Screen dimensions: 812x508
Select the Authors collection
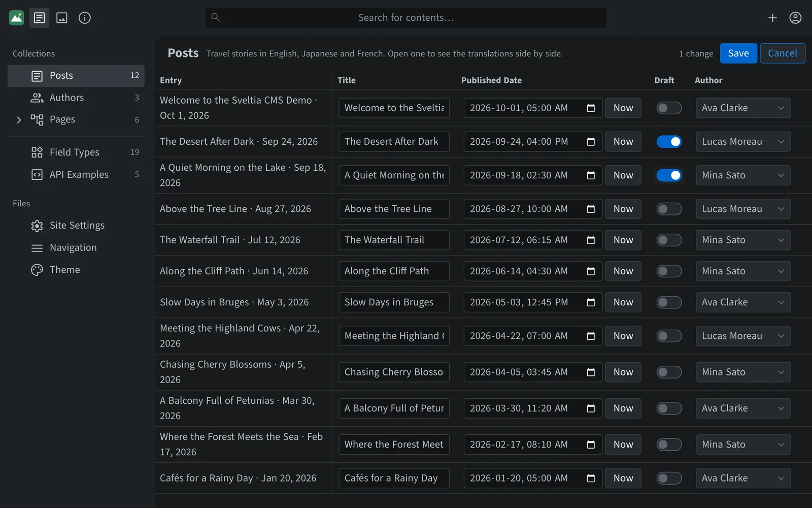coord(76,98)
